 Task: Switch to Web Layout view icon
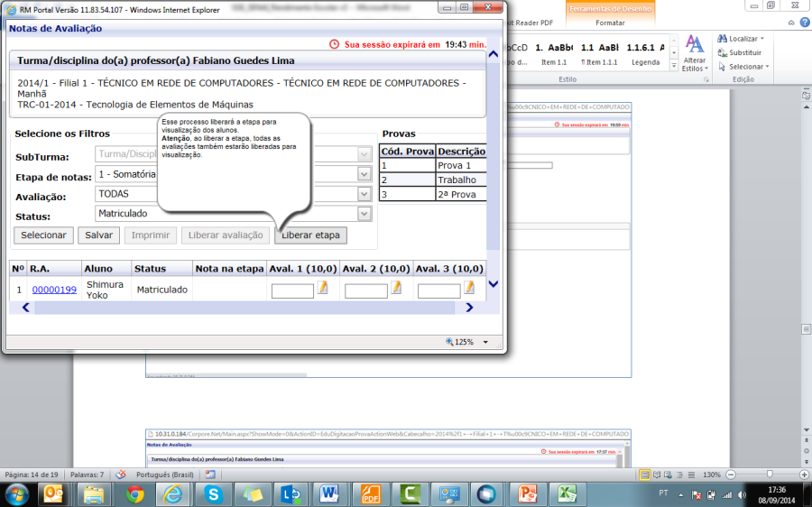(668, 475)
